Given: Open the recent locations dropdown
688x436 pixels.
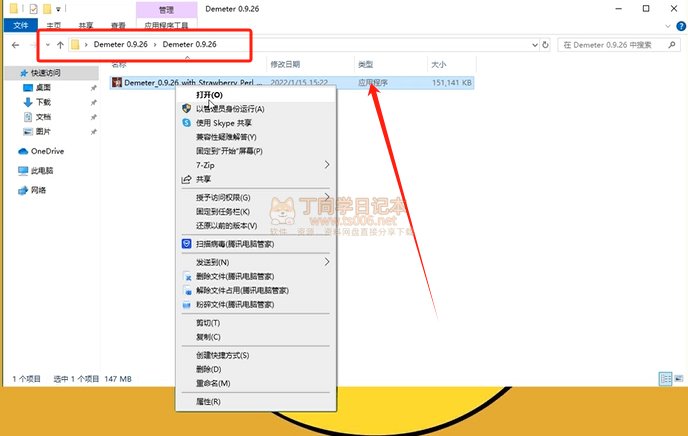Looking at the screenshot, I should [x=47, y=45].
